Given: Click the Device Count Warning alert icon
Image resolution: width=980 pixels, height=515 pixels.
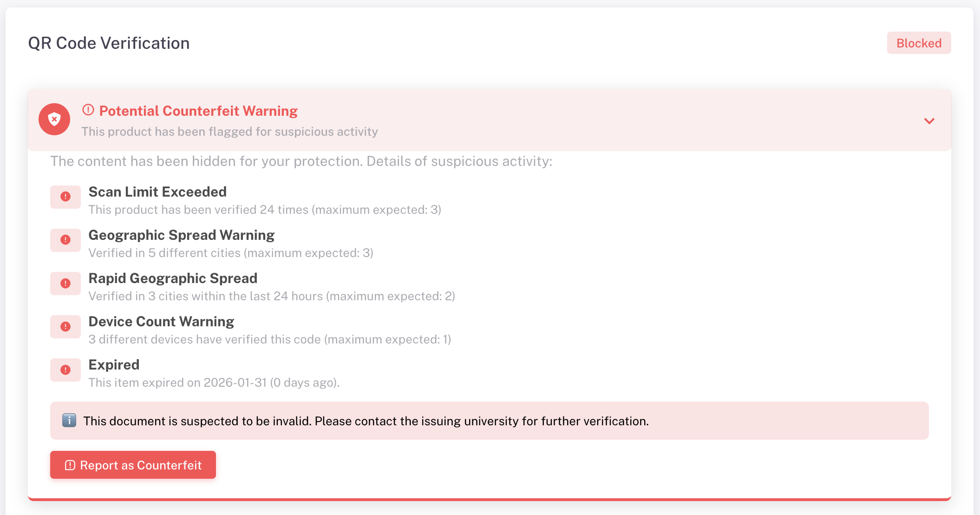Looking at the screenshot, I should 65,326.
